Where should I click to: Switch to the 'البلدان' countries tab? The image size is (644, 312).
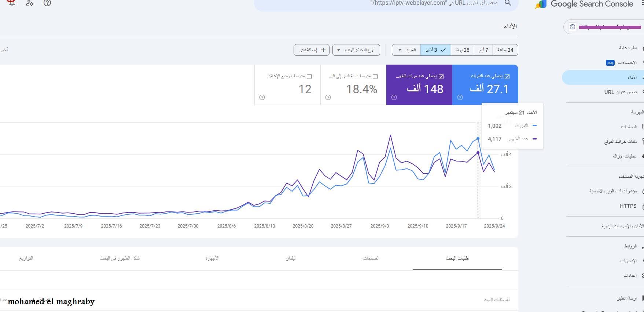point(291,258)
